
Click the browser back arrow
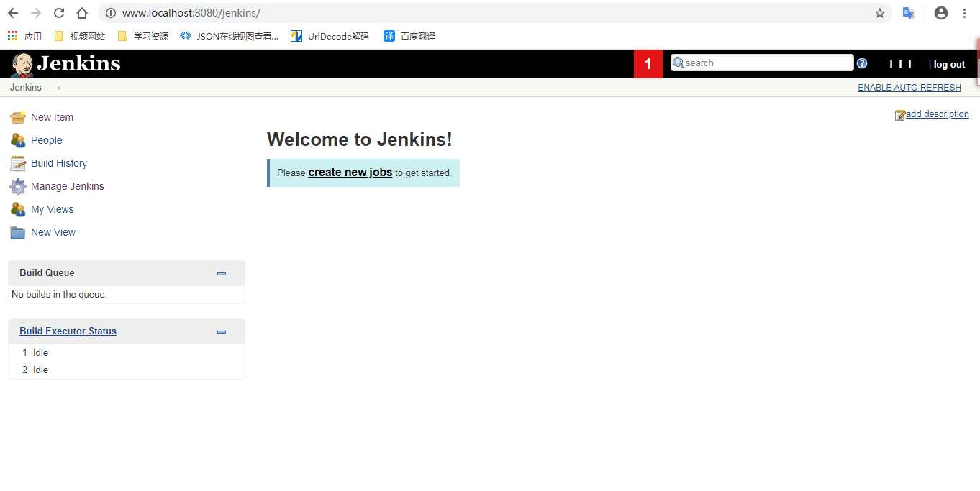point(13,13)
